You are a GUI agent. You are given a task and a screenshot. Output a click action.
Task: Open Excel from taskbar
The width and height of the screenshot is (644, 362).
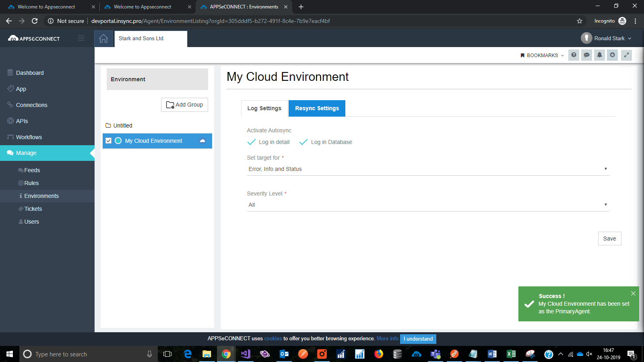(x=511, y=354)
